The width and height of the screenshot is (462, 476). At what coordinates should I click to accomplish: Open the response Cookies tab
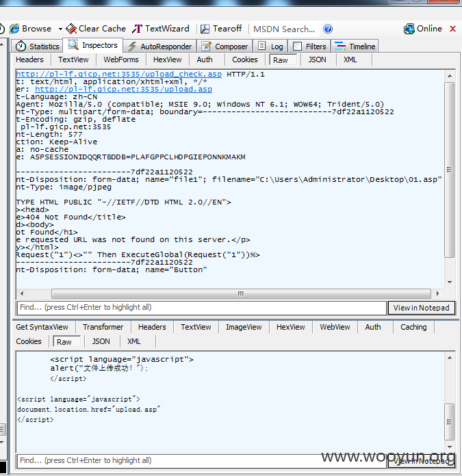[x=29, y=341]
